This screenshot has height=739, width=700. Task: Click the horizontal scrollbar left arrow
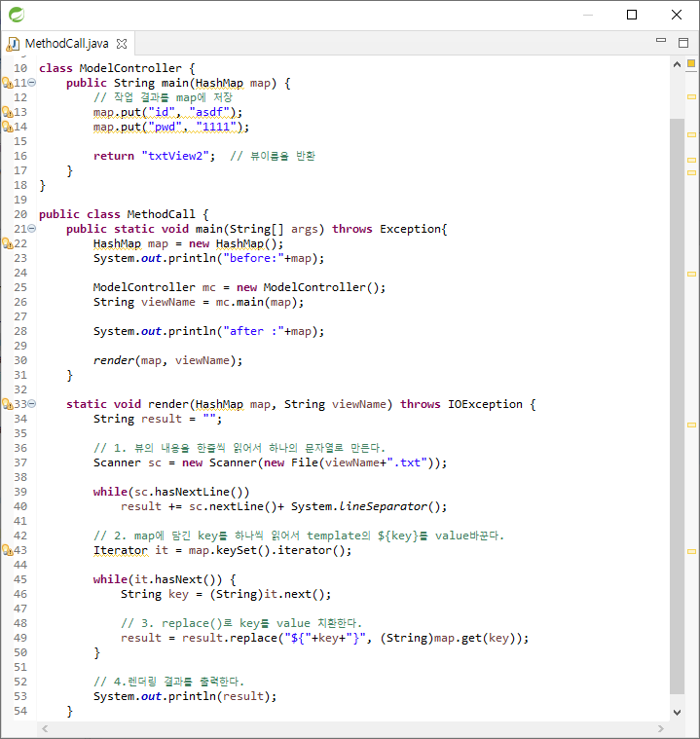(45, 728)
